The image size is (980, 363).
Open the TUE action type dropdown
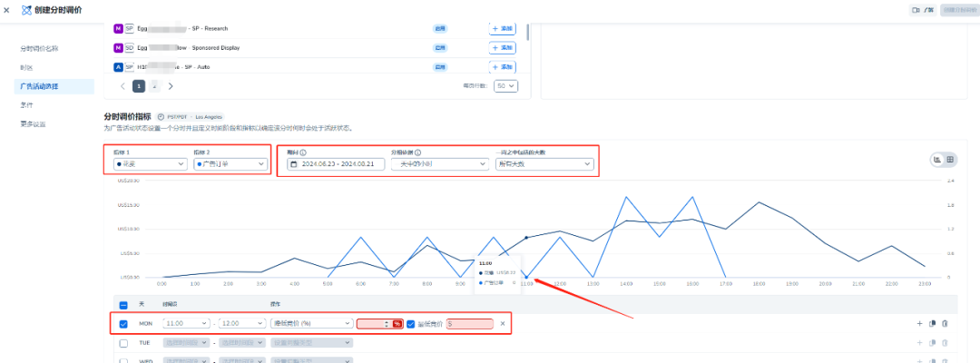(x=311, y=343)
